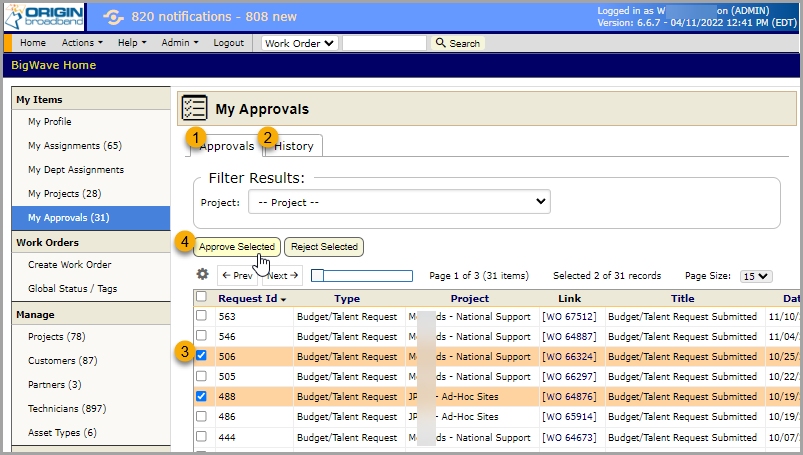803x455 pixels.
Task: Click the search text input field
Action: [384, 43]
